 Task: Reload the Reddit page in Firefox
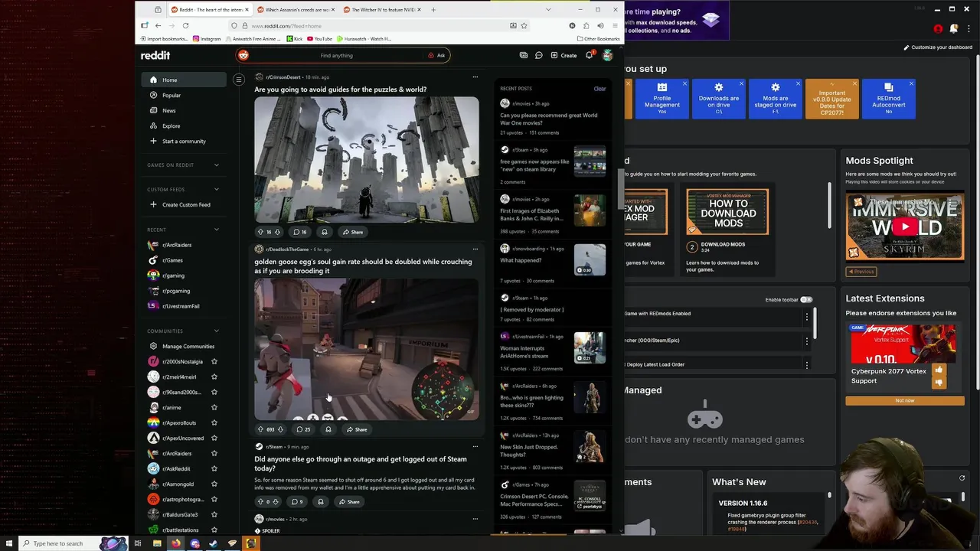coord(185,25)
